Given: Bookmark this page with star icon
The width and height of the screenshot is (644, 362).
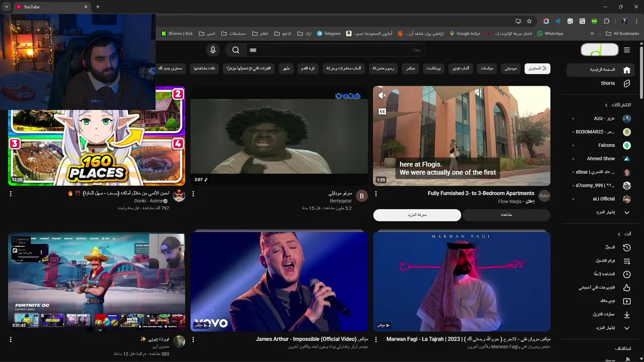Looking at the screenshot, I should 529,21.
